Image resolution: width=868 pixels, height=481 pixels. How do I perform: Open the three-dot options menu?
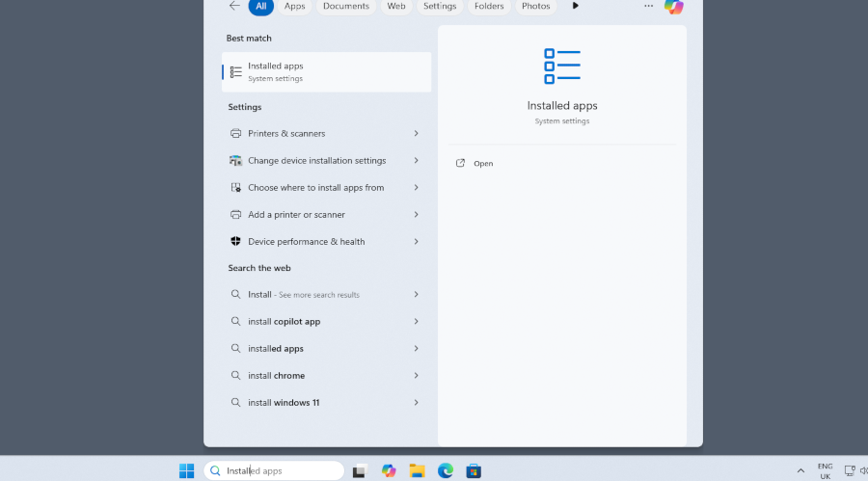click(648, 6)
